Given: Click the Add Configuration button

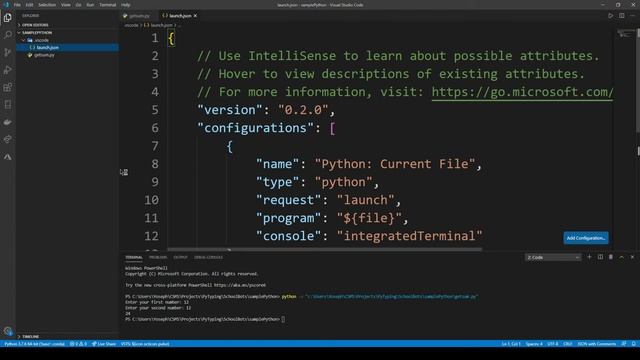Looking at the screenshot, I should click(x=586, y=238).
